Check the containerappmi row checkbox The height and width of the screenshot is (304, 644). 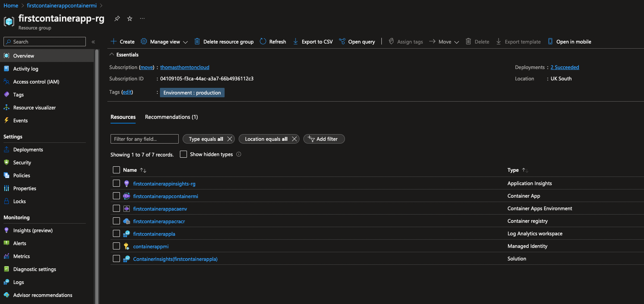tap(116, 246)
